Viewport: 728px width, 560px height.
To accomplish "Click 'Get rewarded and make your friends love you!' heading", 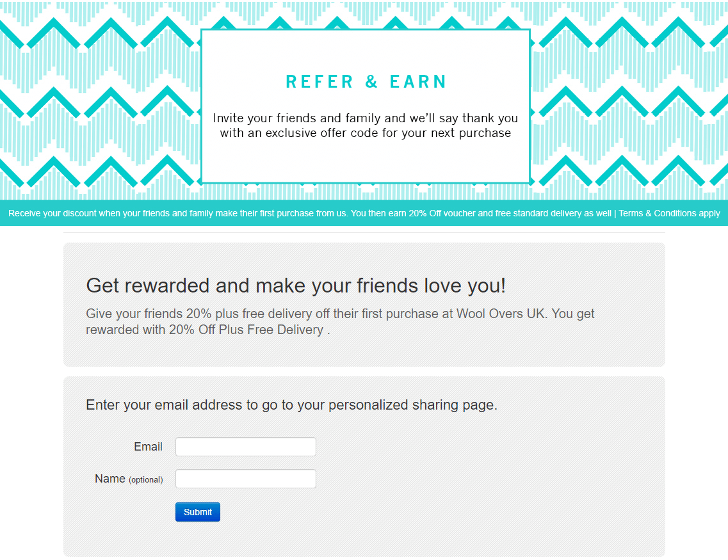I will coord(296,285).
